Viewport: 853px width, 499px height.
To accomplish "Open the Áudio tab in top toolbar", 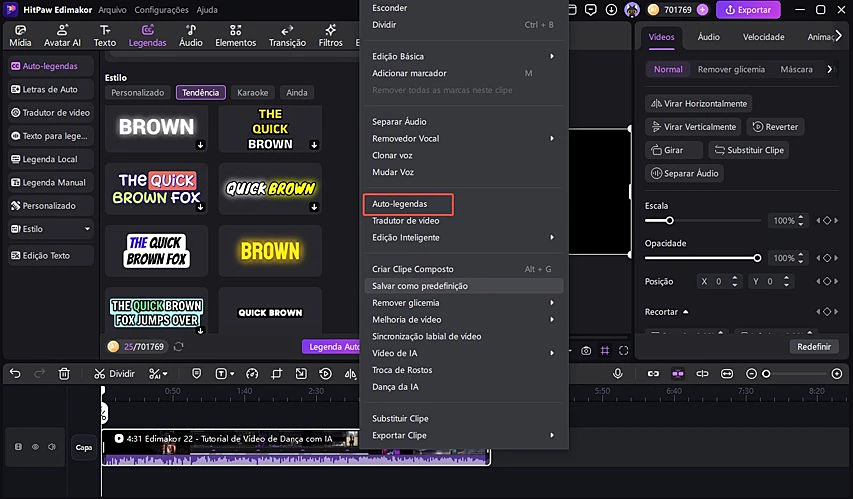I will pos(190,36).
